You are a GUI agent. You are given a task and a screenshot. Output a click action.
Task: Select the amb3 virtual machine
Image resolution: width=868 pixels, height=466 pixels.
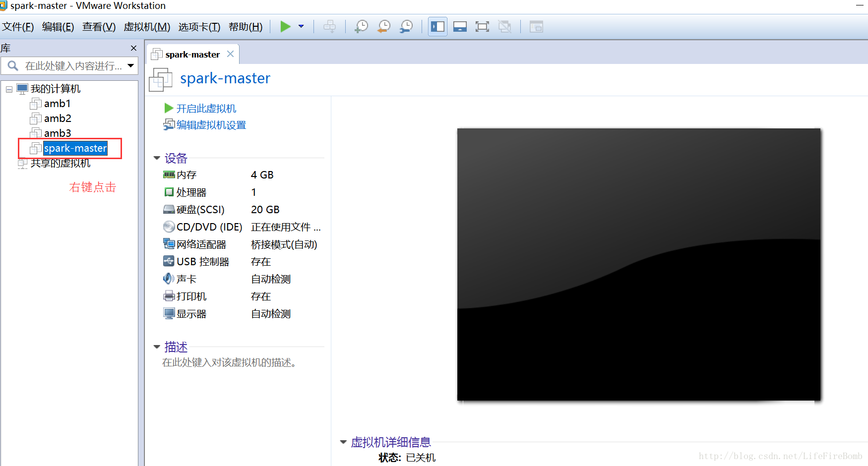[58, 133]
